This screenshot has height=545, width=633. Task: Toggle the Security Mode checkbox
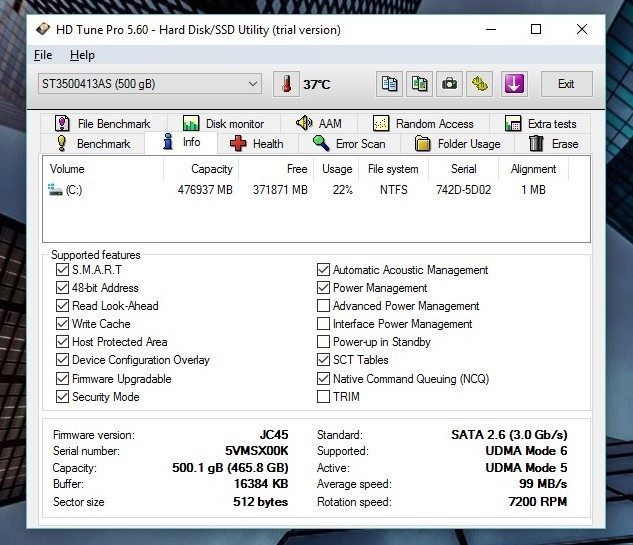(62, 397)
